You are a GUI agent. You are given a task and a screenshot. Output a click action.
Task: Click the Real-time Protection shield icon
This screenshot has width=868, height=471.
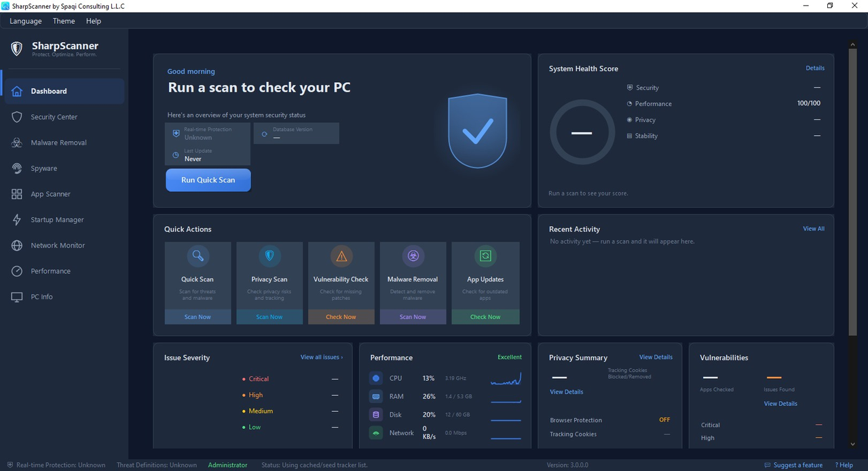pyautogui.click(x=176, y=134)
